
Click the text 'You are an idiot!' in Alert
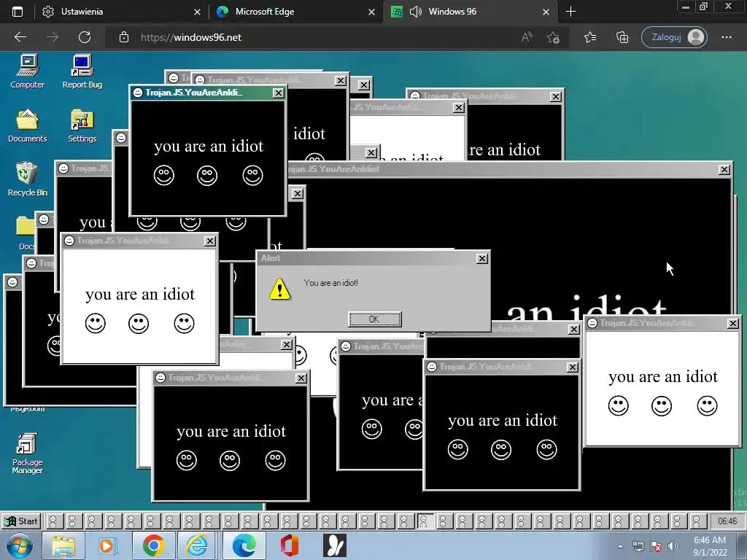point(330,283)
